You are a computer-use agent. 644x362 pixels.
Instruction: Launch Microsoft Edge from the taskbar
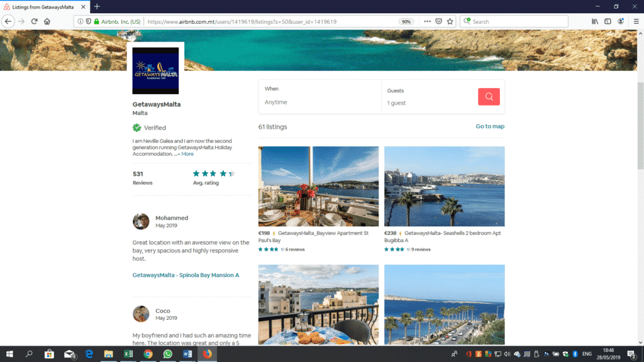tap(89, 354)
